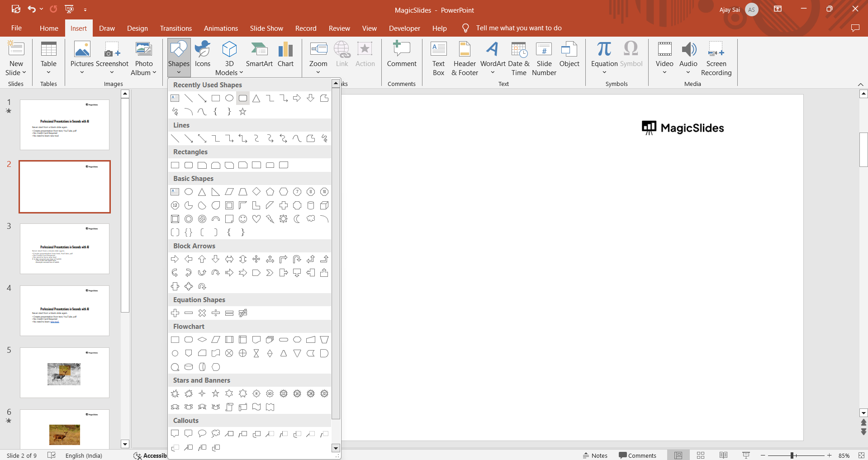Switch to Slide Sorter view
The width and height of the screenshot is (868, 460).
coord(701,455)
